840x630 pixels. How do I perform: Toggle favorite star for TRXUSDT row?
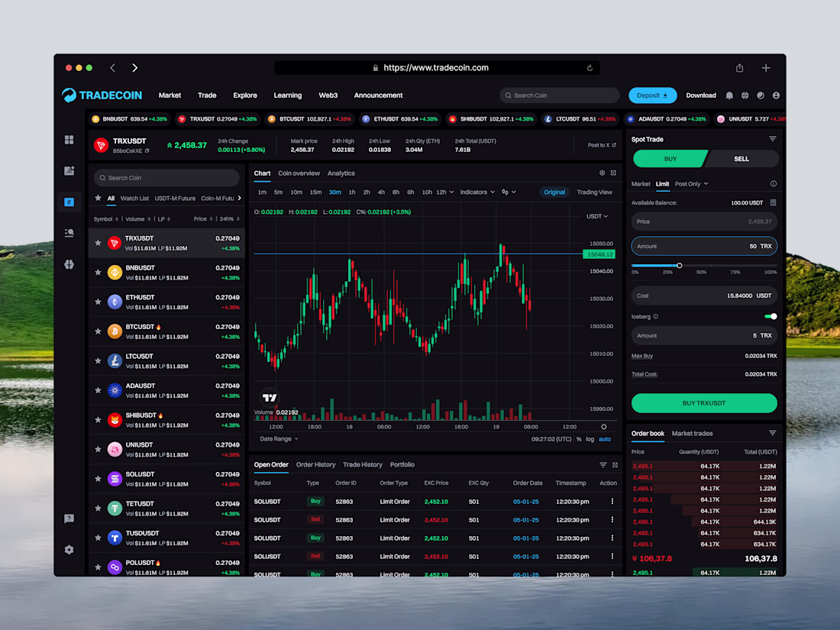(98, 243)
